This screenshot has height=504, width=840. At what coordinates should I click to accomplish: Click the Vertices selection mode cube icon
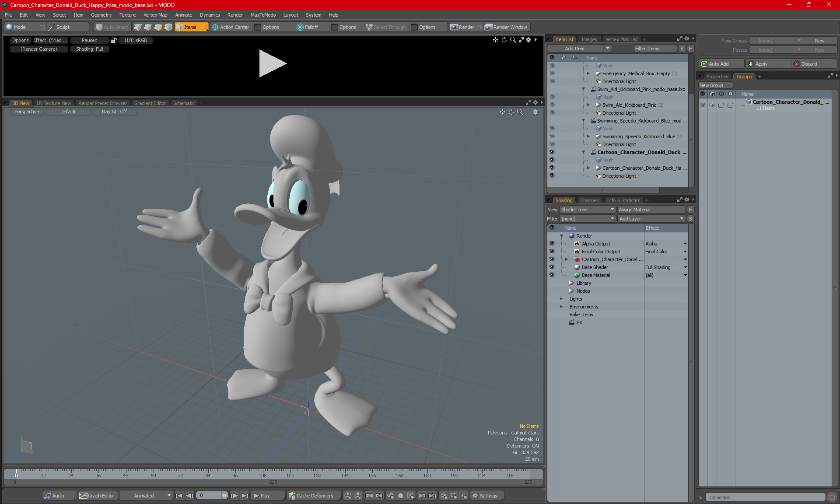[x=138, y=27]
